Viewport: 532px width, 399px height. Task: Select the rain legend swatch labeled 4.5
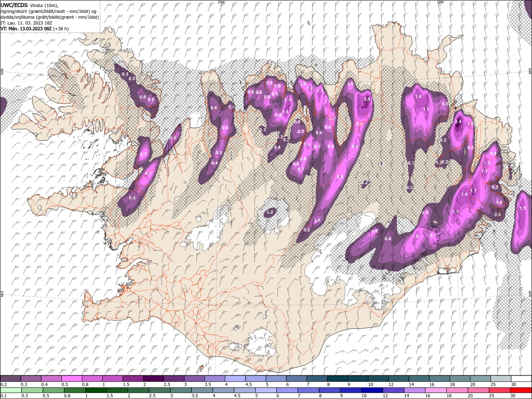(245, 390)
